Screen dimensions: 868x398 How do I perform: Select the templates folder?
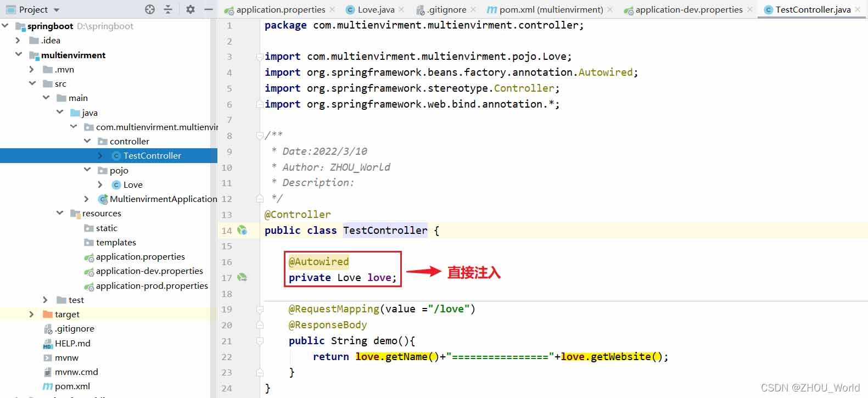point(116,242)
